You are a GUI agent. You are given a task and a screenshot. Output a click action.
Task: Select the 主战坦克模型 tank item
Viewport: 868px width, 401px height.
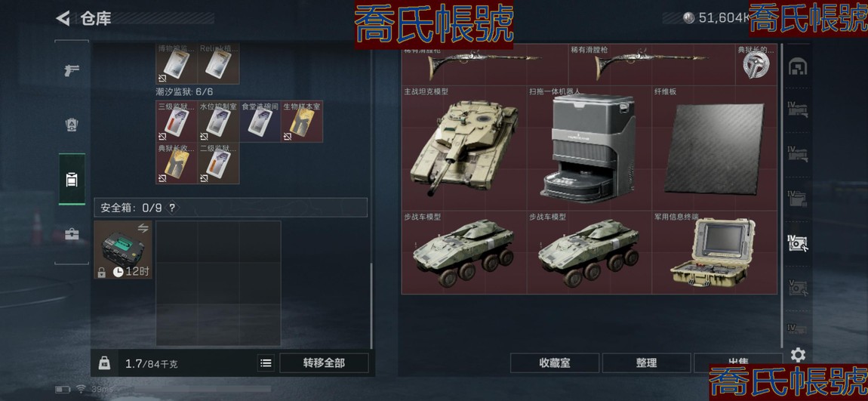click(x=464, y=148)
